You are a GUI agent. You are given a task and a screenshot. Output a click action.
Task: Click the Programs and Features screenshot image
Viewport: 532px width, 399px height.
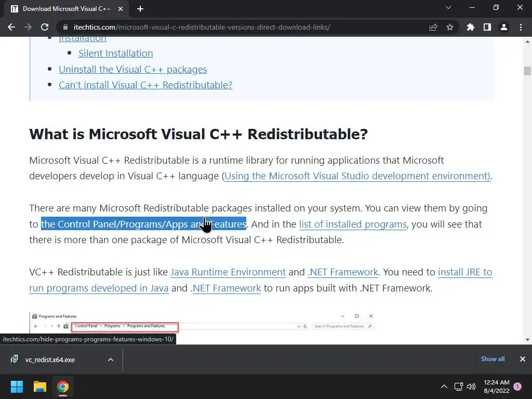[202, 322]
